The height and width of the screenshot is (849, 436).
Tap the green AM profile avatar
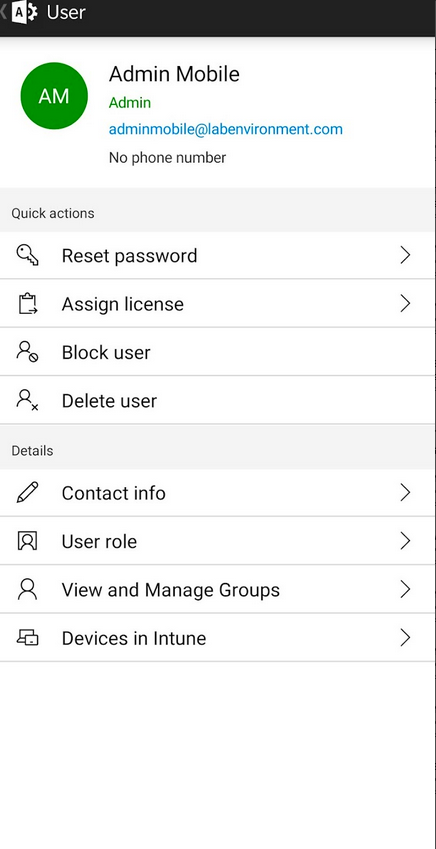54,96
